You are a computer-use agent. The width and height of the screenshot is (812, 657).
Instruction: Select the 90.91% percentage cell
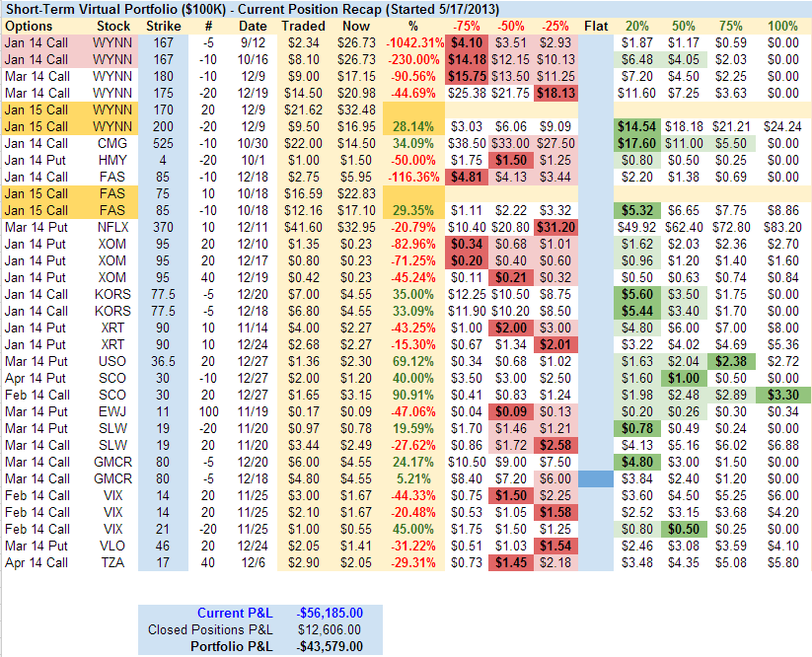click(x=411, y=395)
